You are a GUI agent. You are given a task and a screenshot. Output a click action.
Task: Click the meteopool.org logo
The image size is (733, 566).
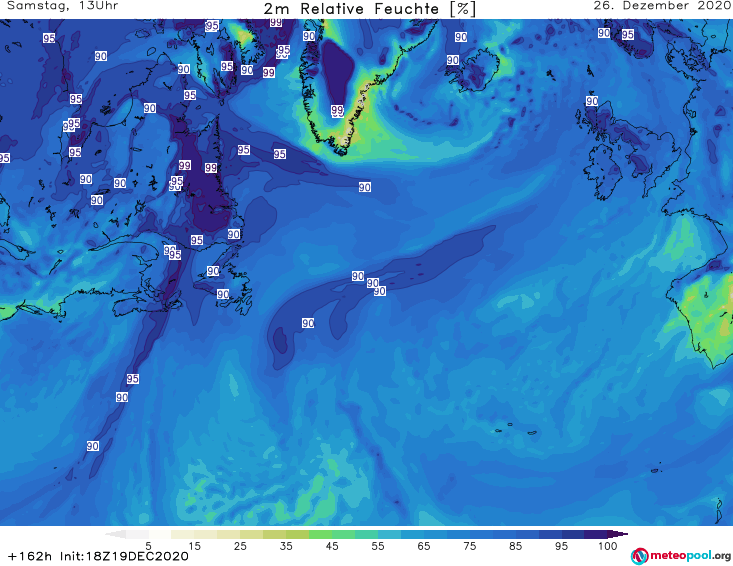coord(680,556)
